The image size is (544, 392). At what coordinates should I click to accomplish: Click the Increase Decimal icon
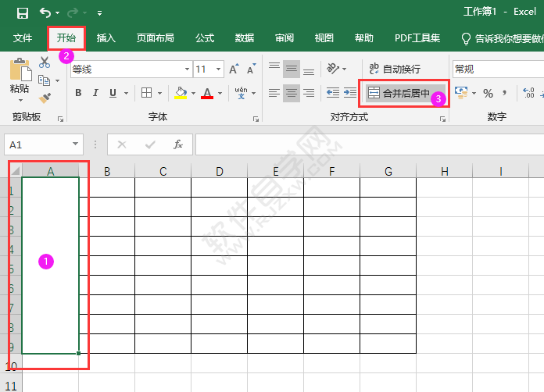click(x=528, y=93)
